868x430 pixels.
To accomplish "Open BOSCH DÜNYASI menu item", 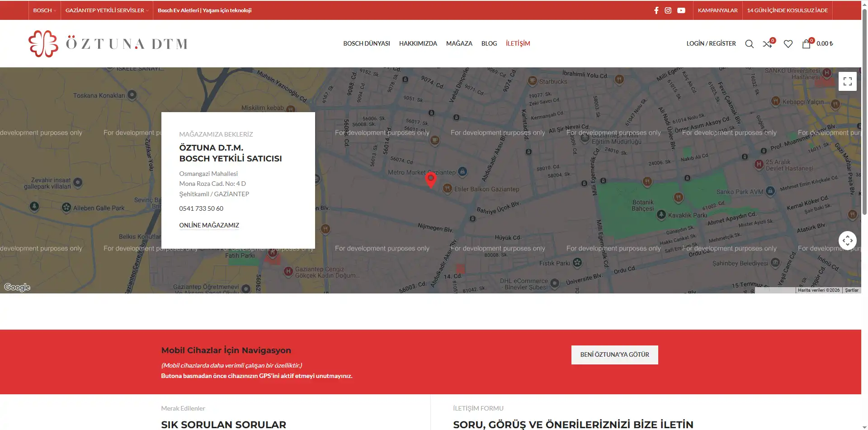I will click(x=367, y=43).
